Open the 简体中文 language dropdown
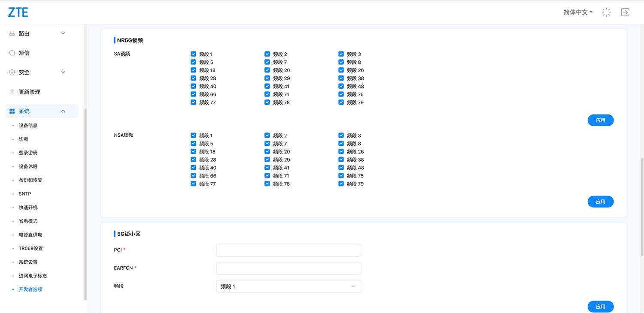The height and width of the screenshot is (313, 644). (578, 12)
